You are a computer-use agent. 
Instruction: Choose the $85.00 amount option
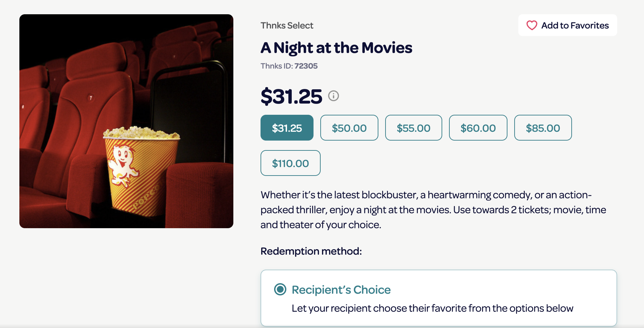[543, 128]
